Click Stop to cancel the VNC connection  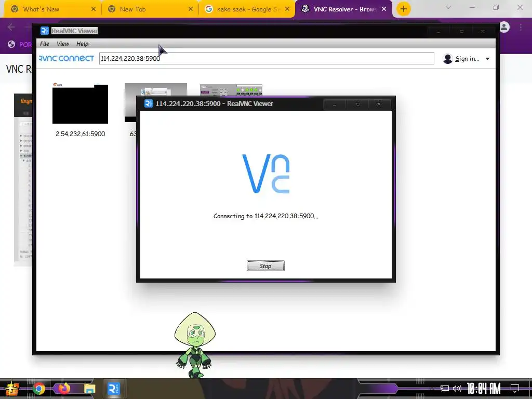[x=265, y=265]
